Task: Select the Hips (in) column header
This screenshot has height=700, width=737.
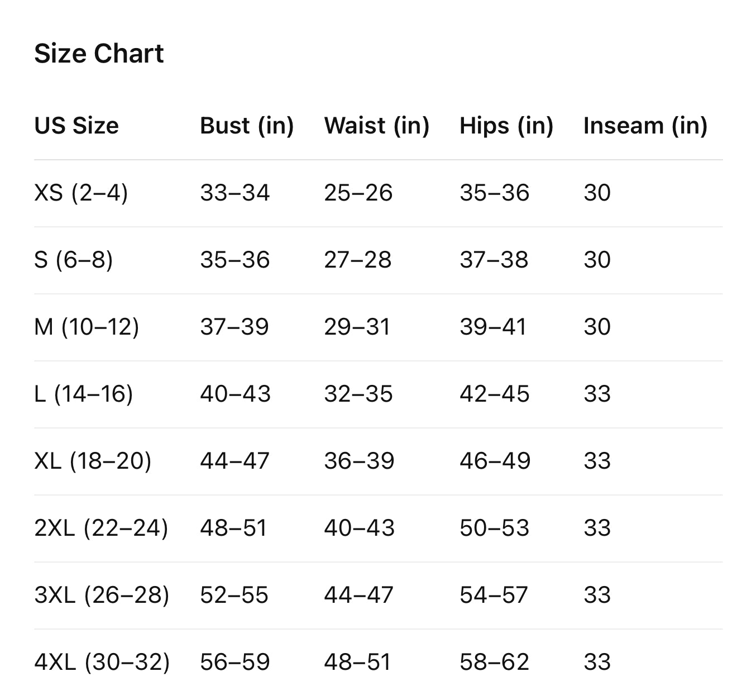Action: click(x=506, y=126)
